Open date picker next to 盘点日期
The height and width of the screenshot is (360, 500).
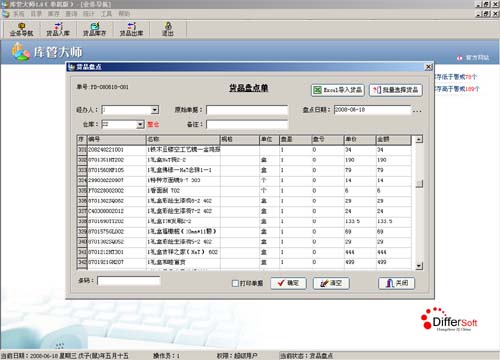(417, 110)
